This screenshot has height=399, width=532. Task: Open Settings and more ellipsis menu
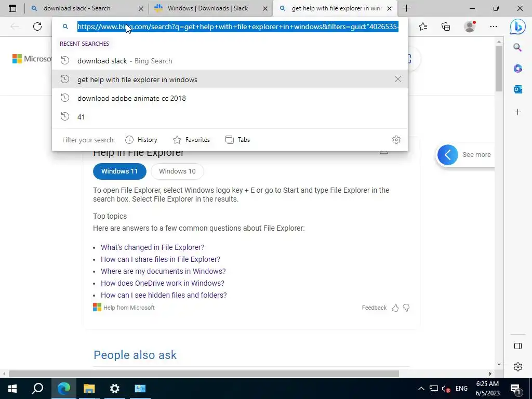tap(494, 26)
